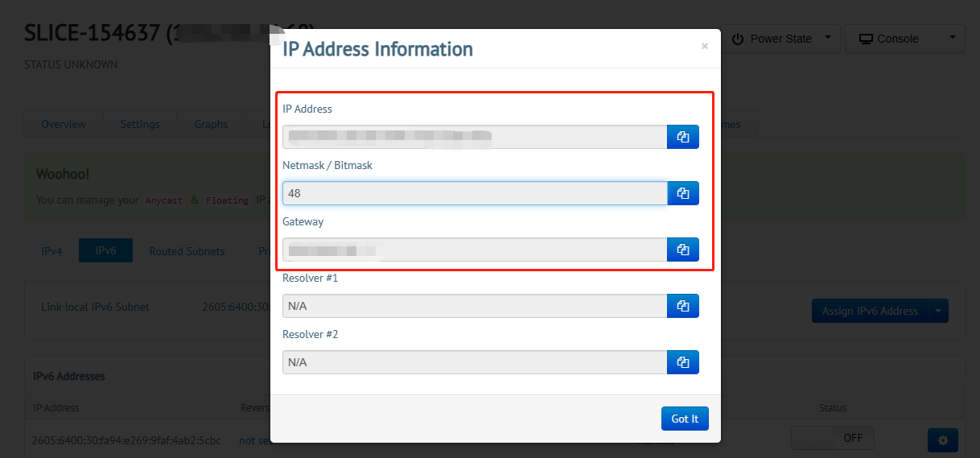
Task: Go to the Settings tab
Action: point(140,124)
